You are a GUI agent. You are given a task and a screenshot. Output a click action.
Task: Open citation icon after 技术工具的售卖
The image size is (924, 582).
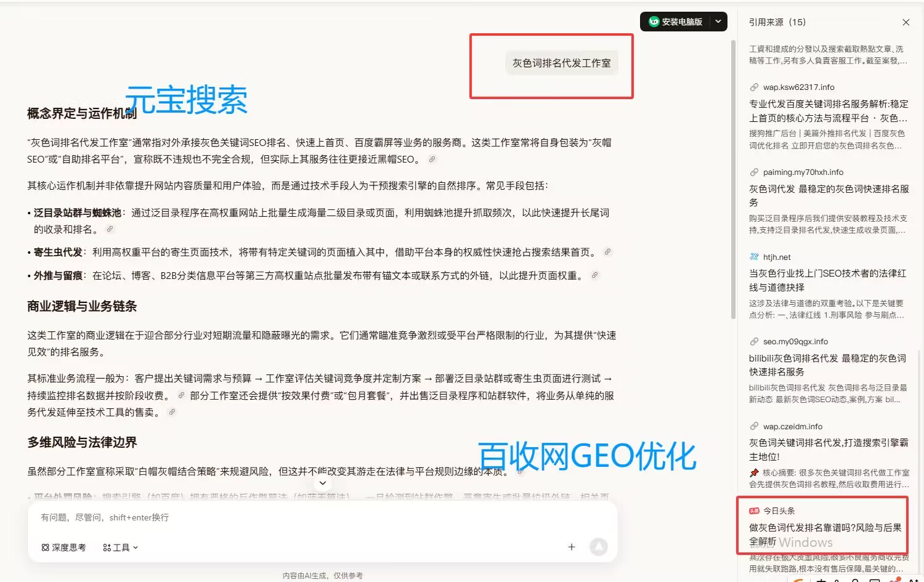pos(172,412)
